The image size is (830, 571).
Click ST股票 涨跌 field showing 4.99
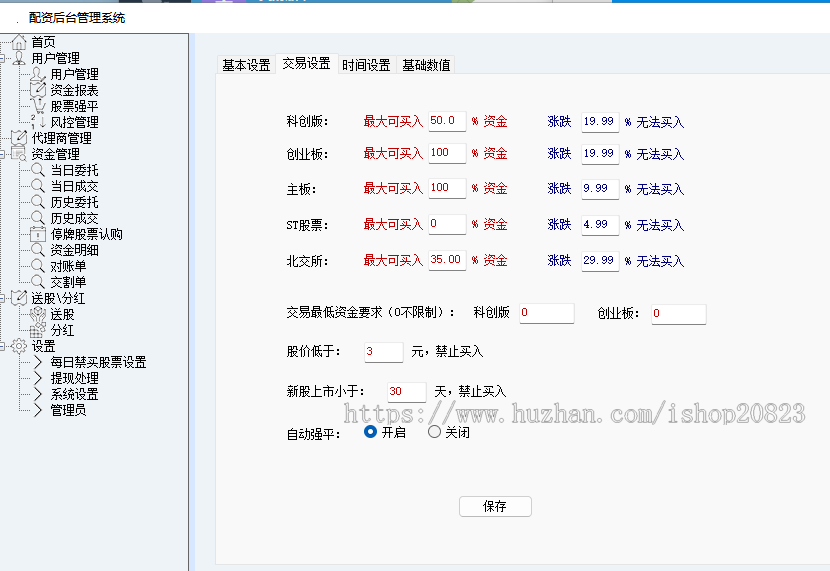tap(600, 225)
